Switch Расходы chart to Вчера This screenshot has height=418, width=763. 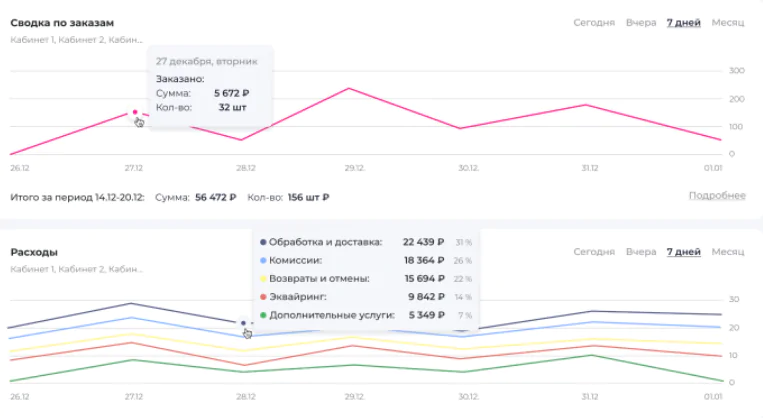(640, 252)
